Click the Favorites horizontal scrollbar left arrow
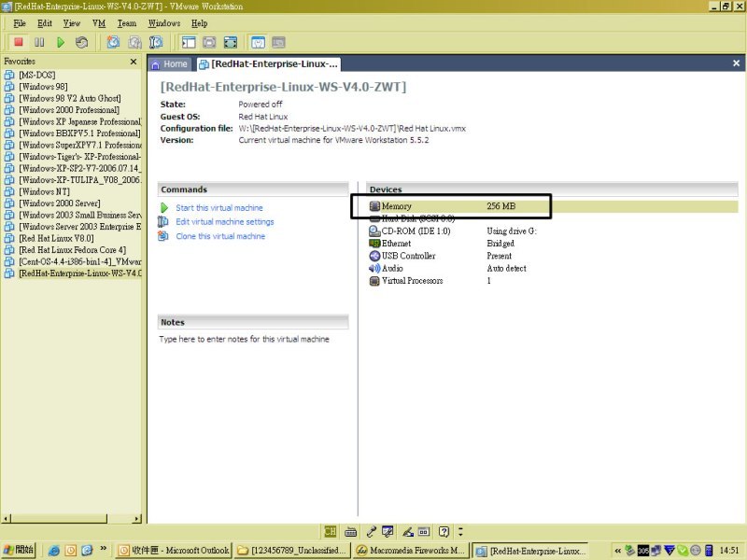747x560 pixels. point(6,519)
